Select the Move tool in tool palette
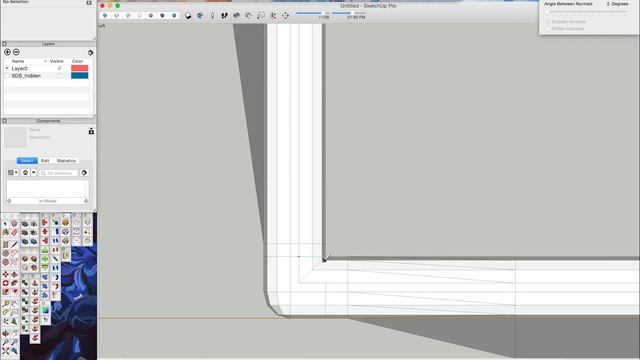640x360 pixels. coord(5,274)
